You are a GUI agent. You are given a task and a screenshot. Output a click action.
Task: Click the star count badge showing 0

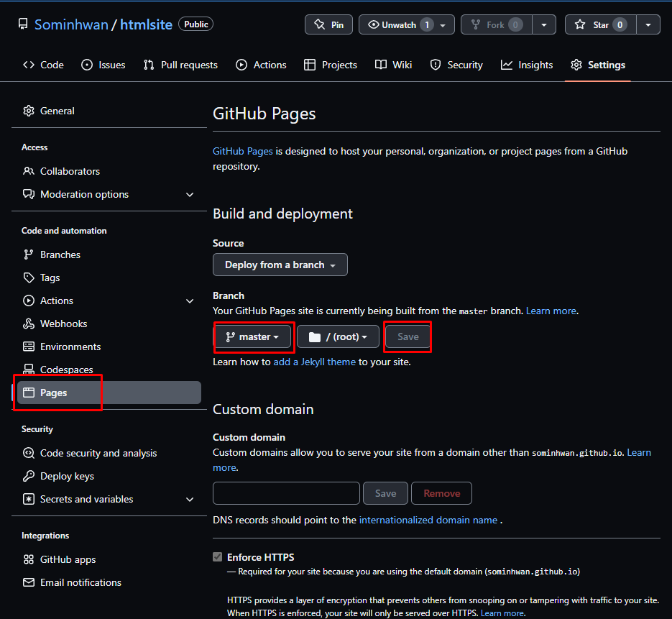point(620,25)
